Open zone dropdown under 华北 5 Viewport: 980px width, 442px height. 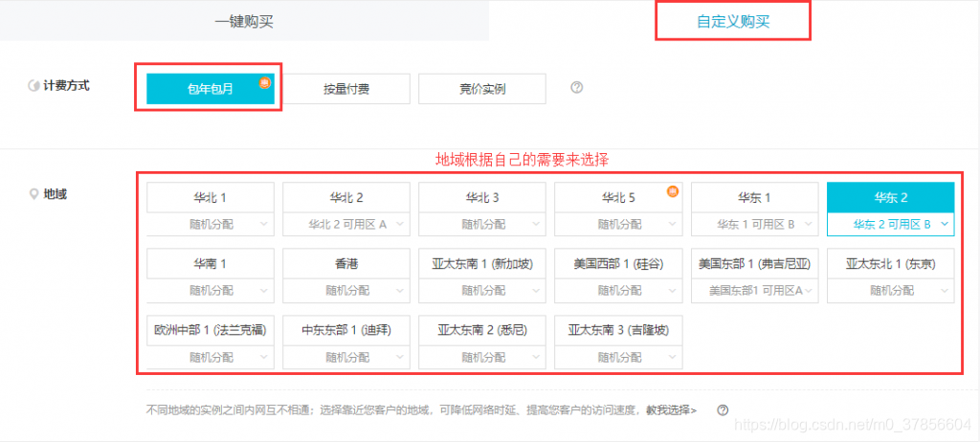[x=618, y=225]
